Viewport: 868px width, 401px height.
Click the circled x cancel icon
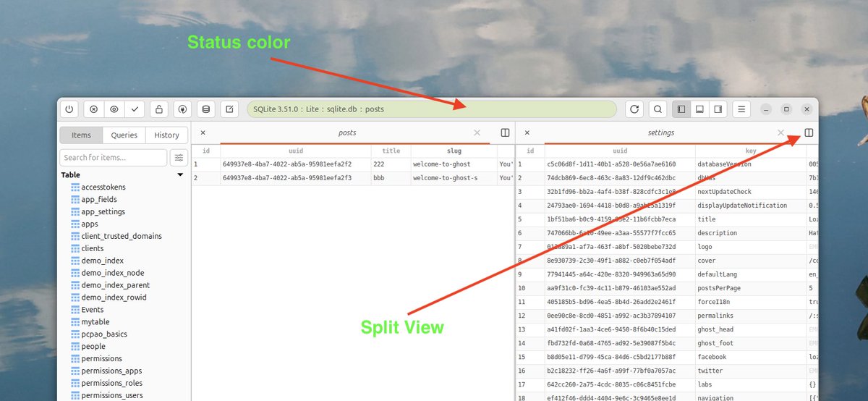pyautogui.click(x=94, y=109)
